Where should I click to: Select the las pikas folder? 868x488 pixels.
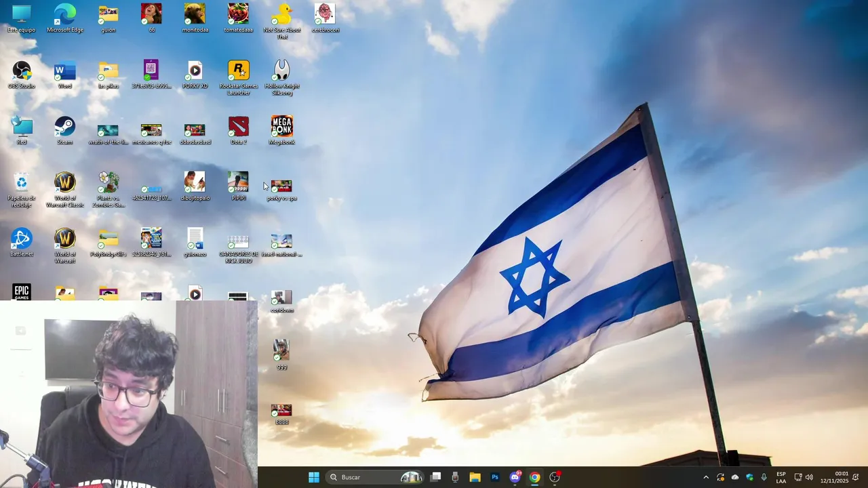pyautogui.click(x=108, y=75)
